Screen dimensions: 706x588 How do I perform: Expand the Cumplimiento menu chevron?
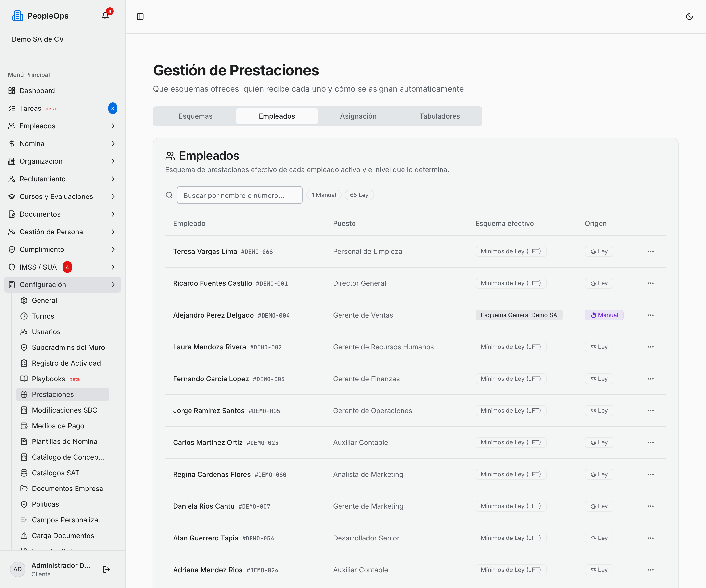113,249
